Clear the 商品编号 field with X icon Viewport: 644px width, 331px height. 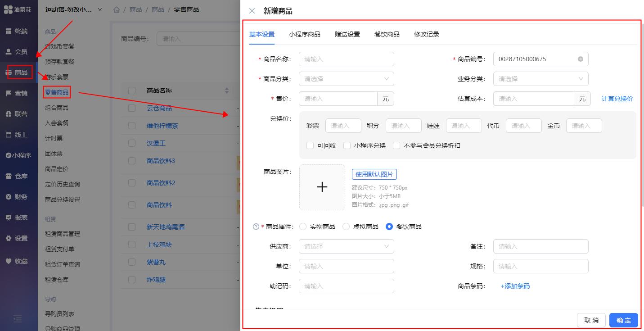pyautogui.click(x=581, y=59)
